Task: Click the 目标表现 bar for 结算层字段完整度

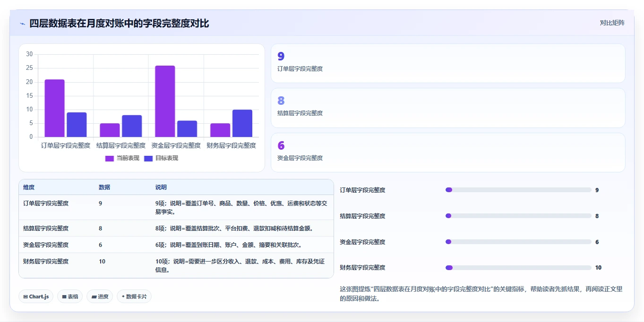Action: [132, 126]
